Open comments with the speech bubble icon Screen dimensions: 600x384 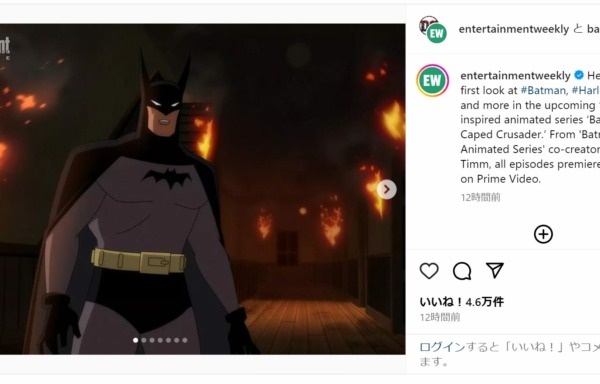coord(462,271)
